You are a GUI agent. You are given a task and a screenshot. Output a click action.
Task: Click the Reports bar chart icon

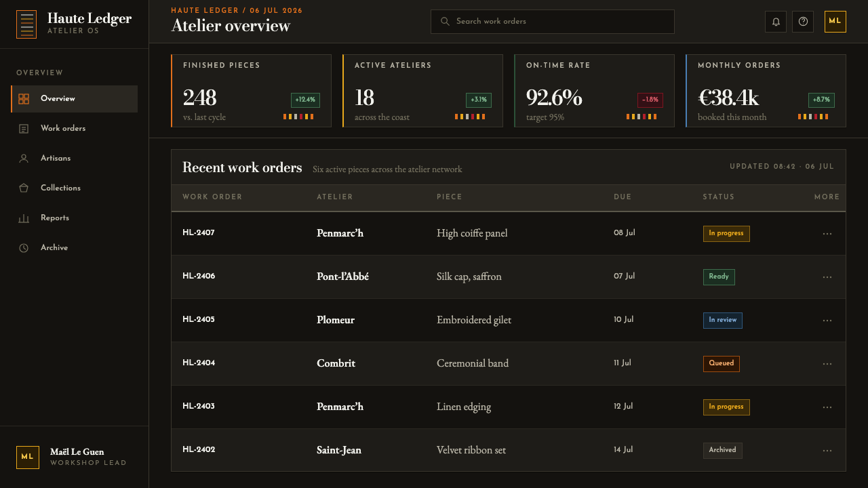[24, 218]
